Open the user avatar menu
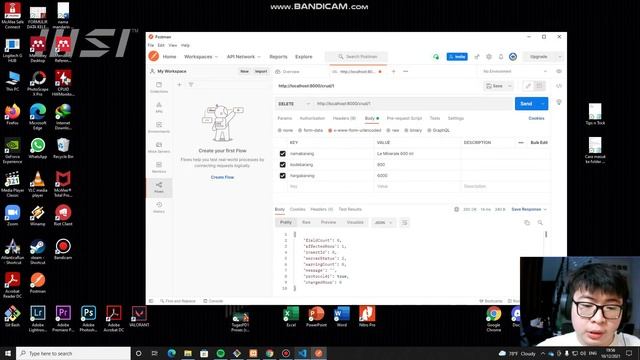 tap(513, 57)
